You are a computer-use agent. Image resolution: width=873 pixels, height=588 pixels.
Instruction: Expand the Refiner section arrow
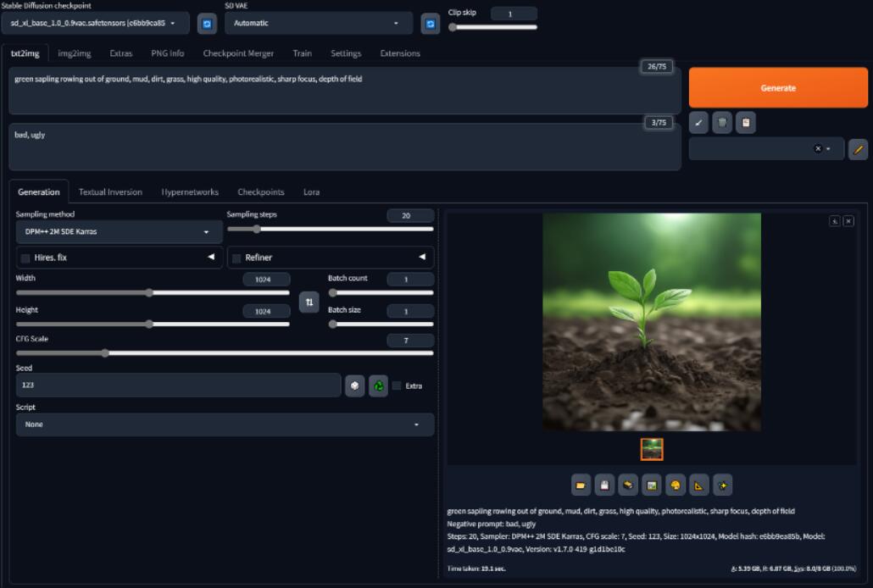coord(422,258)
